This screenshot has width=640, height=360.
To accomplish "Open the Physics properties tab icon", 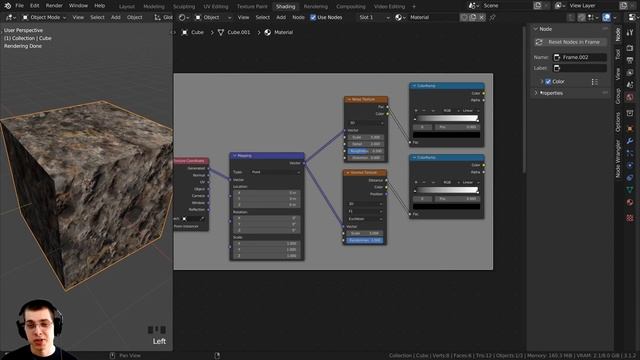I will (x=630, y=165).
